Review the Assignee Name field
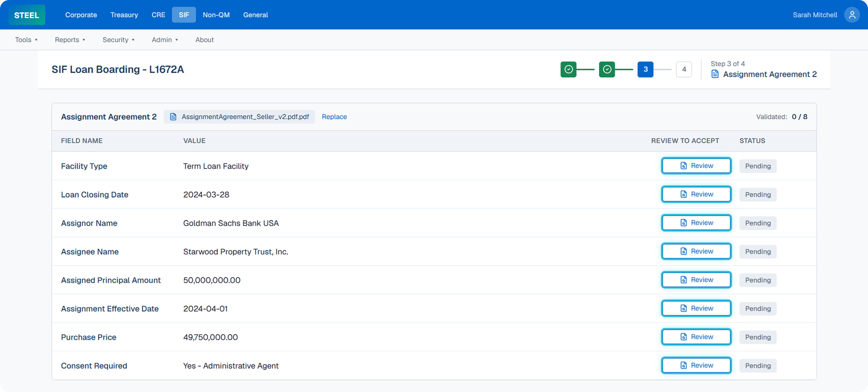This screenshot has height=392, width=868. [696, 251]
